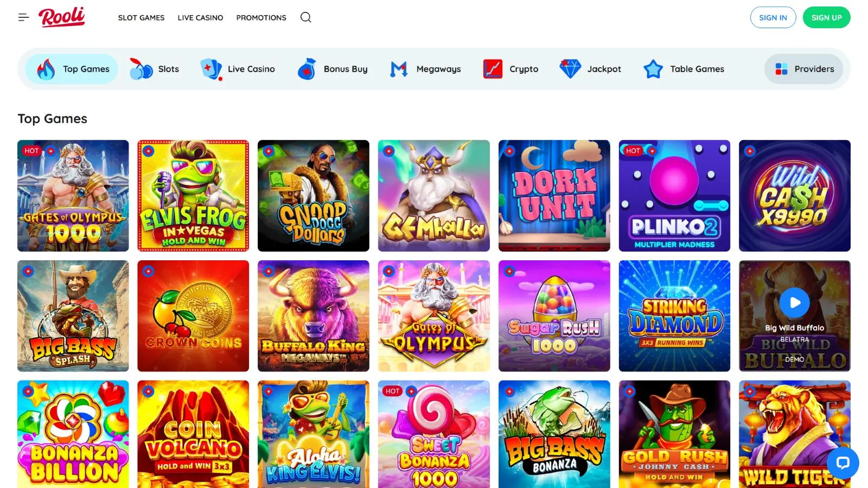Open the live chat support bubble
The height and width of the screenshot is (488, 868).
tap(843, 463)
